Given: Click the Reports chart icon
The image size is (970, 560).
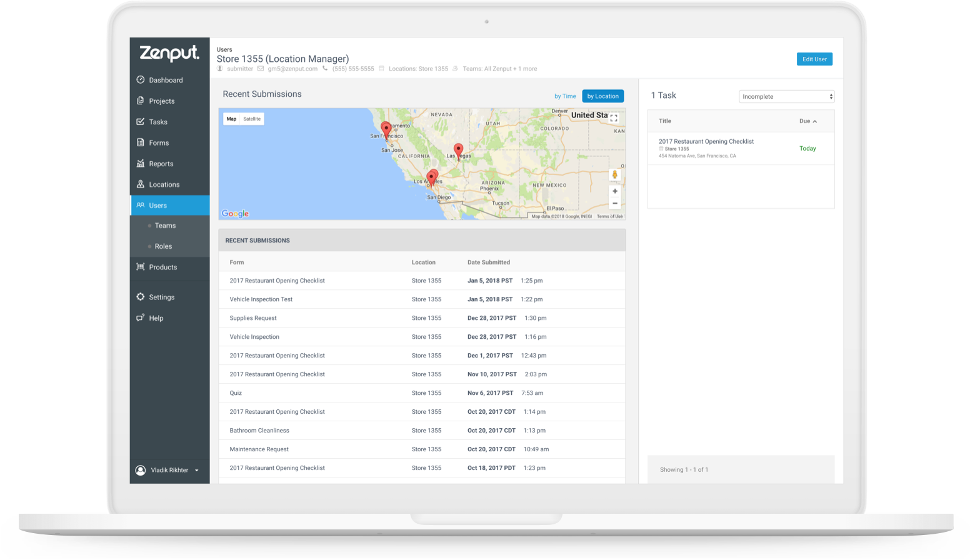Looking at the screenshot, I should pyautogui.click(x=141, y=164).
